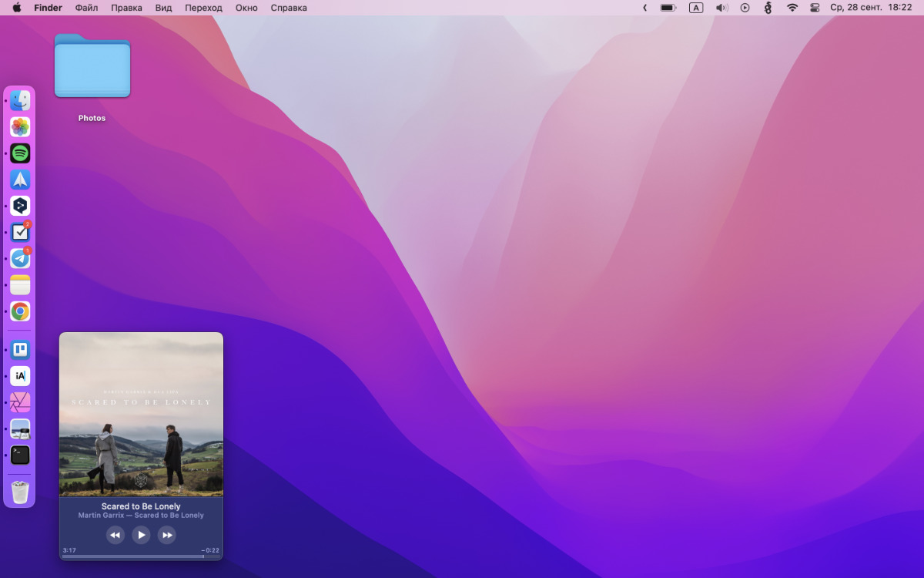Image resolution: width=924 pixels, height=578 pixels.
Task: Open Google Chrome in the Dock
Action: 20,311
